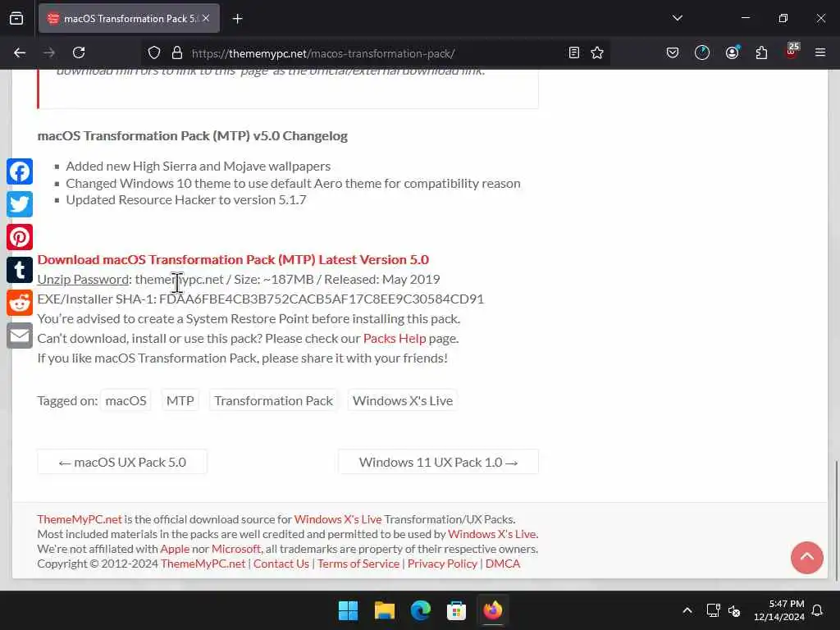Image resolution: width=840 pixels, height=630 pixels.
Task: Open Windows X's Live link in first footer line
Action: point(338,519)
